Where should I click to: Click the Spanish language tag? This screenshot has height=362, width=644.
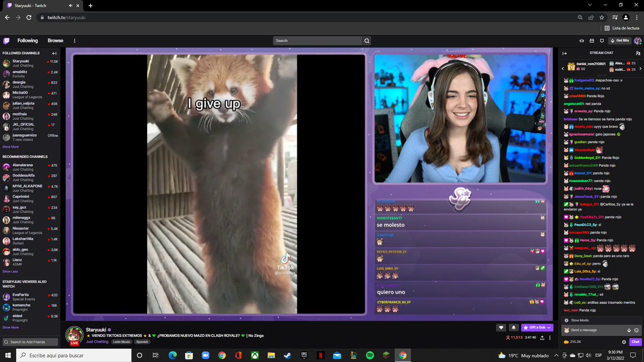(x=142, y=342)
